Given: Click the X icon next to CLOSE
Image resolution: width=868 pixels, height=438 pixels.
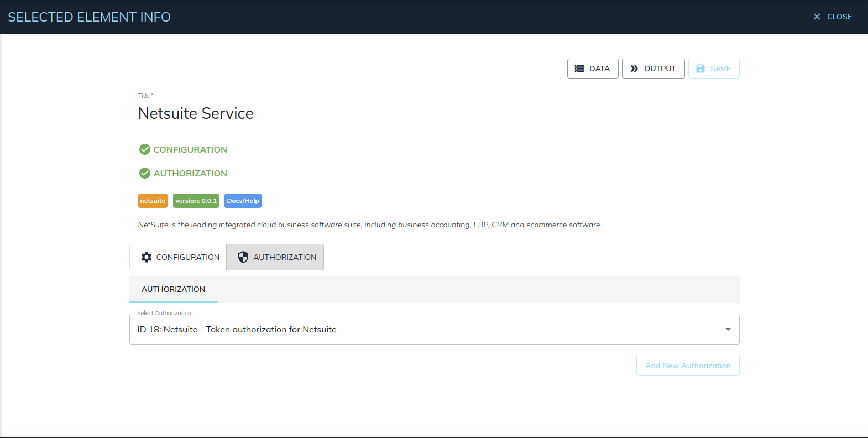Looking at the screenshot, I should click(817, 17).
